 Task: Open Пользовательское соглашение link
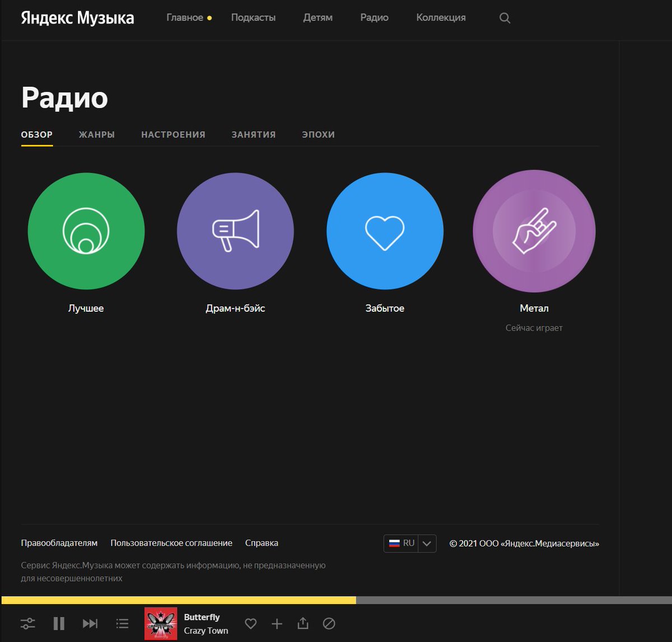(x=171, y=543)
